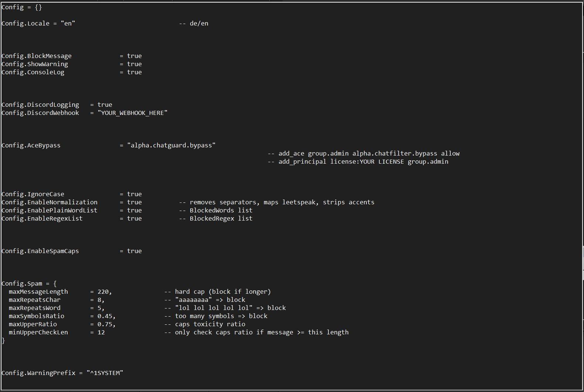The height and width of the screenshot is (392, 584).
Task: Click the true value of Config.EnableNormalization
Action: (x=134, y=202)
